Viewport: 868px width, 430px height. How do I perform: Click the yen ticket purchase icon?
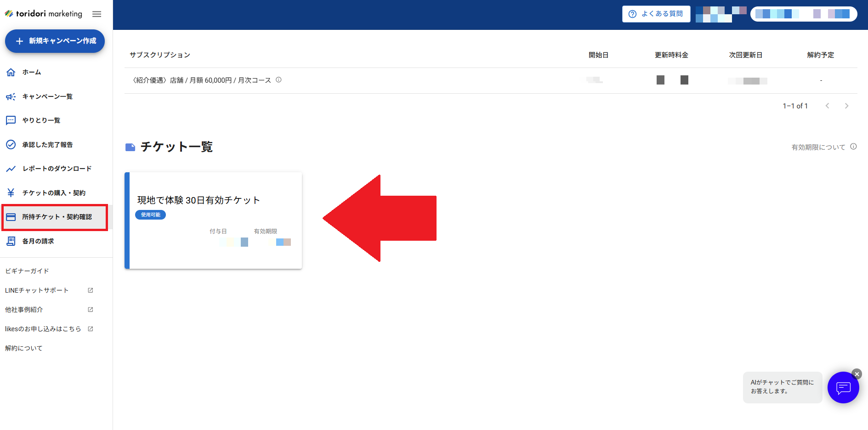click(11, 193)
